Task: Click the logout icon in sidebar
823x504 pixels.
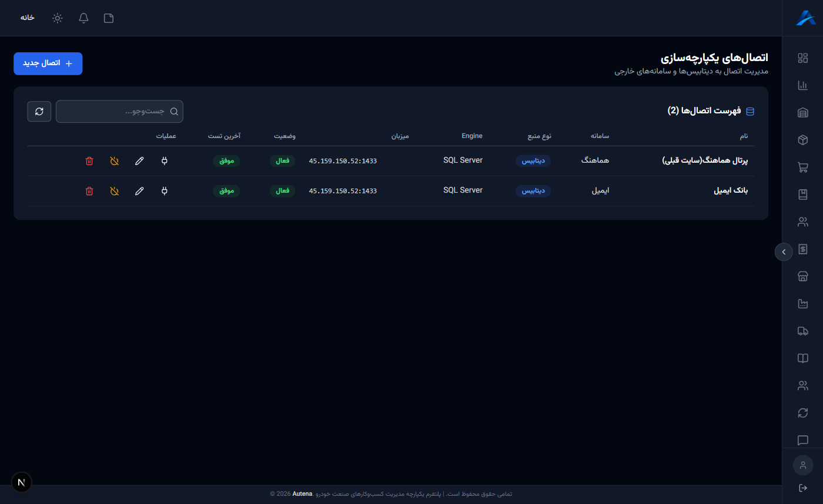Action: coord(803,488)
